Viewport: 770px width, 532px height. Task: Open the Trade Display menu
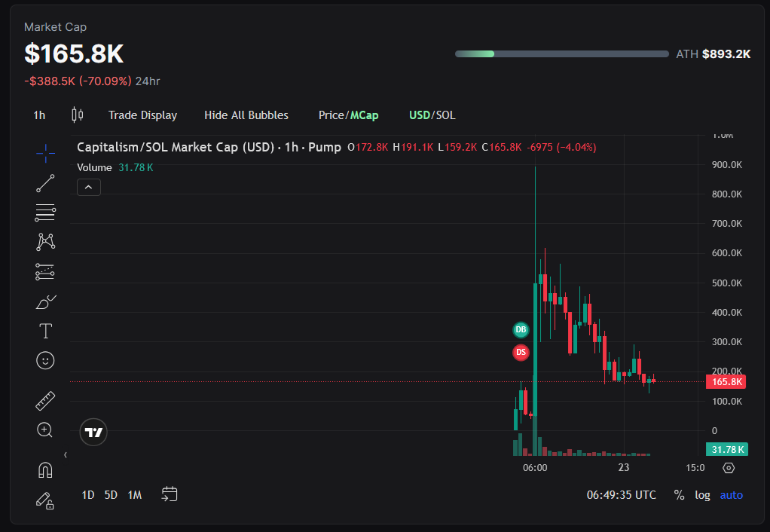click(x=142, y=115)
